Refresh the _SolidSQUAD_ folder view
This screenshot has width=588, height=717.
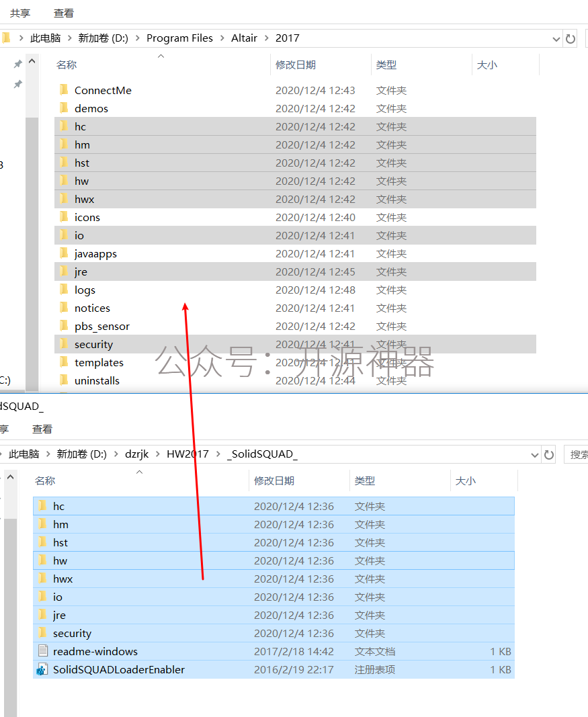[548, 454]
